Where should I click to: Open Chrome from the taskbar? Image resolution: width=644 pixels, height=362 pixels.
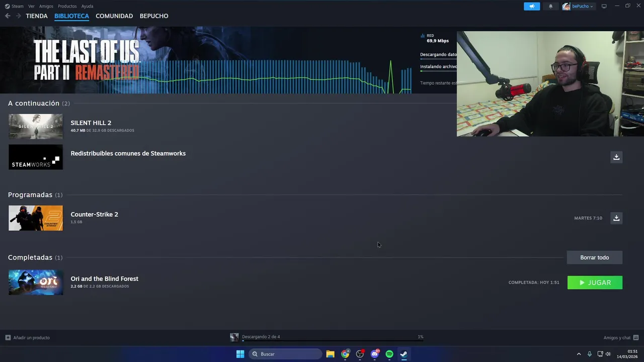345,354
